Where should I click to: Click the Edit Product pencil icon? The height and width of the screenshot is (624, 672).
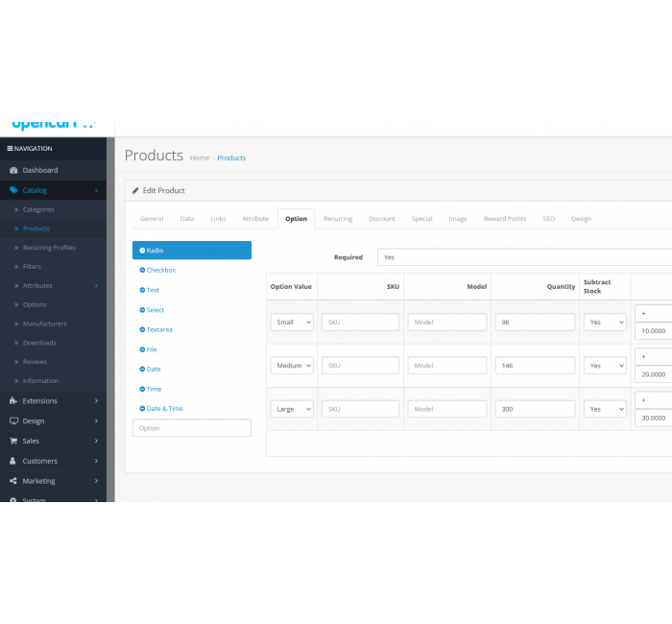click(135, 190)
